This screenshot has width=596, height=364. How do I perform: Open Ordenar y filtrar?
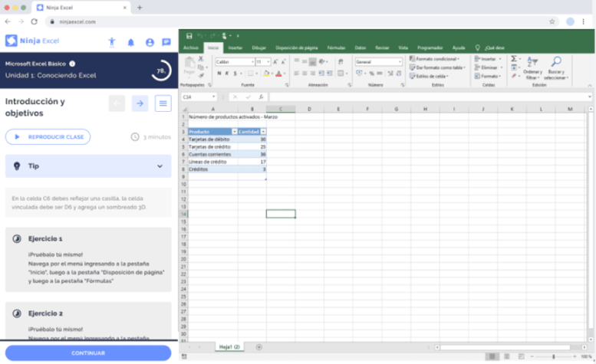pyautogui.click(x=532, y=68)
